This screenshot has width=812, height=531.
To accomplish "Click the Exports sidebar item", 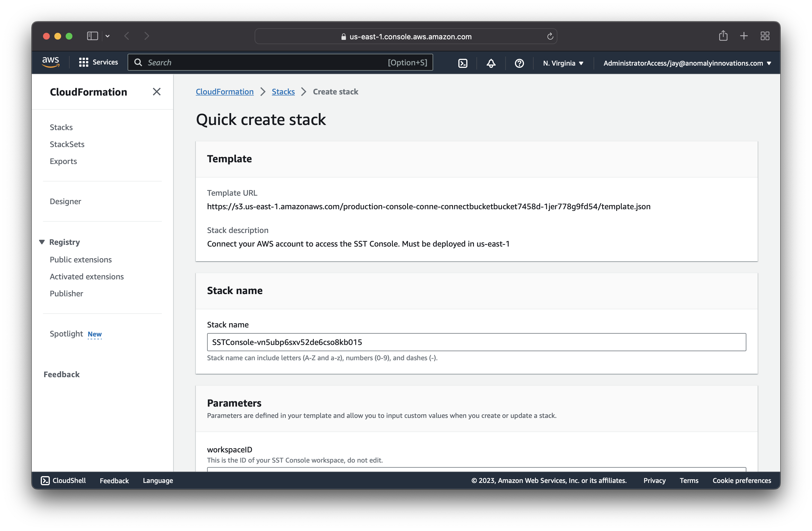I will tap(63, 161).
